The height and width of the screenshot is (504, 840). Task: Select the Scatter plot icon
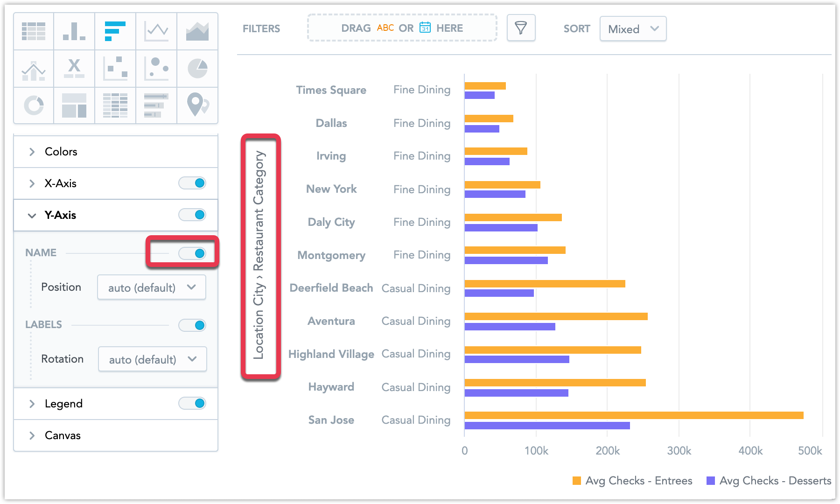pos(115,69)
